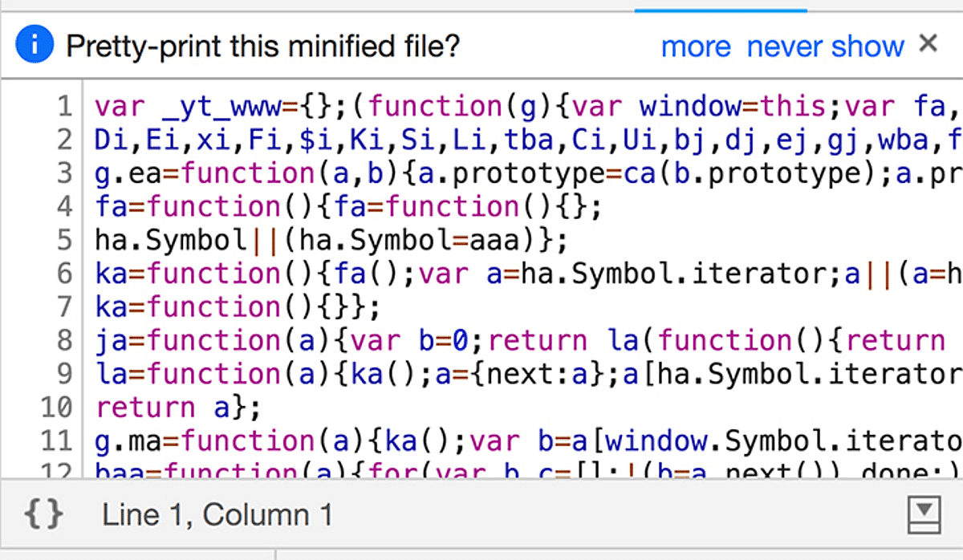Click the blue info icon in banner
963x560 pixels.
tap(33, 44)
